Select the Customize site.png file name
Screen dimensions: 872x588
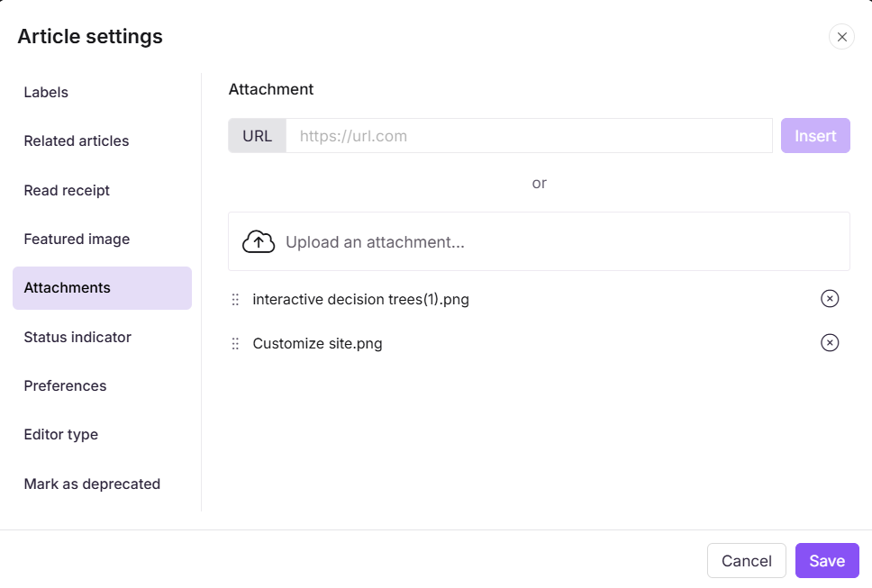point(318,343)
